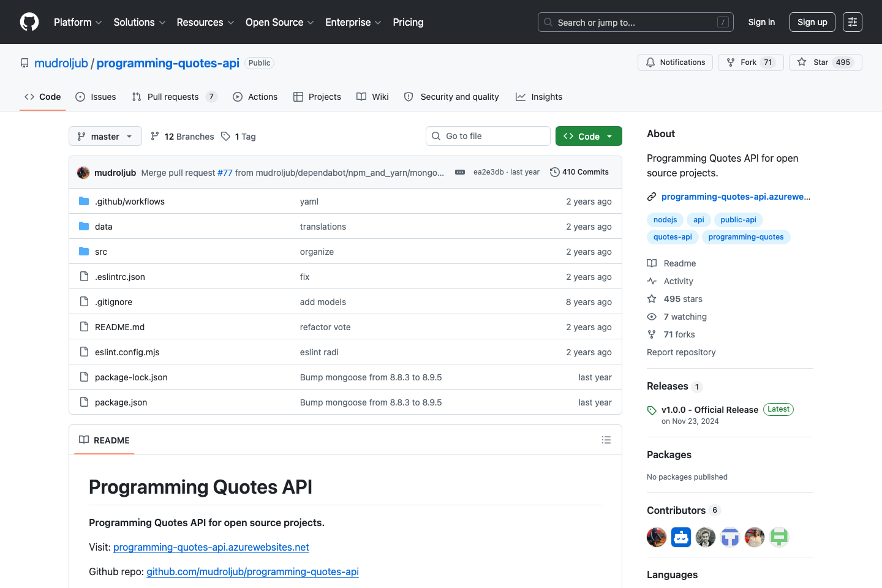Click the Activity pulse icon in the sidebar

(652, 281)
